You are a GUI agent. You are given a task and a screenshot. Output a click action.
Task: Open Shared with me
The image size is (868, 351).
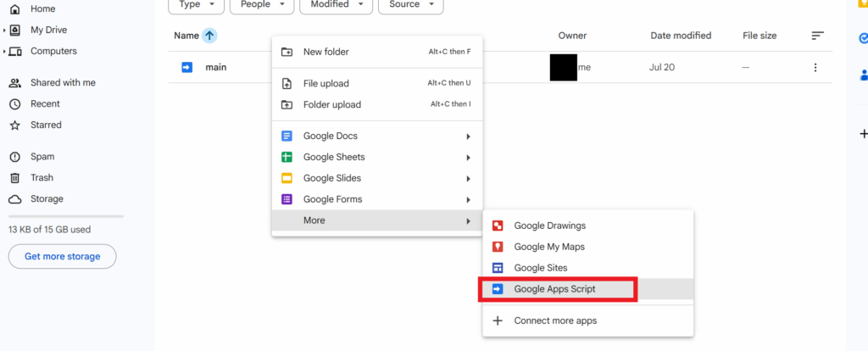tap(63, 82)
